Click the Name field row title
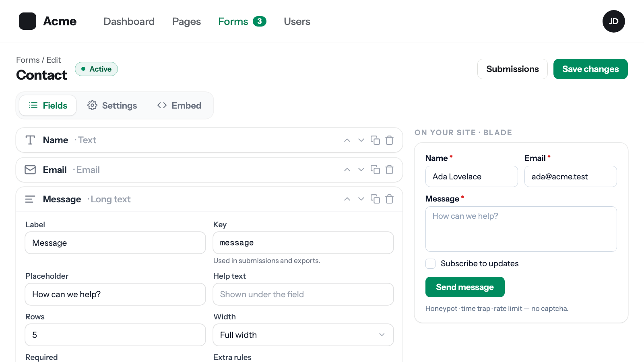Screen dimensions: 644x362 [56, 140]
